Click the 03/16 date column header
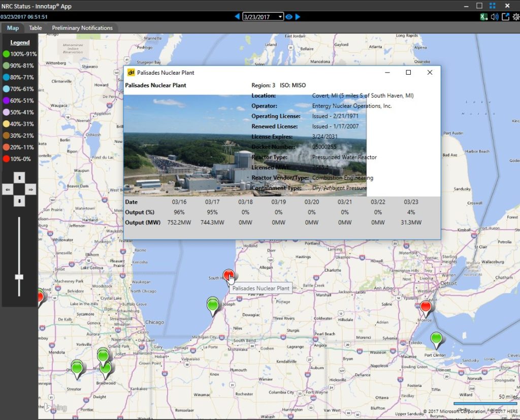Screen dimensions: 520x420 click(x=179, y=202)
